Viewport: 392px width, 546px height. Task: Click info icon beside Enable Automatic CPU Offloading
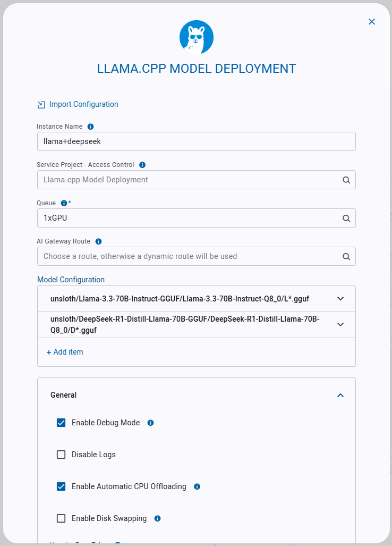click(x=197, y=486)
